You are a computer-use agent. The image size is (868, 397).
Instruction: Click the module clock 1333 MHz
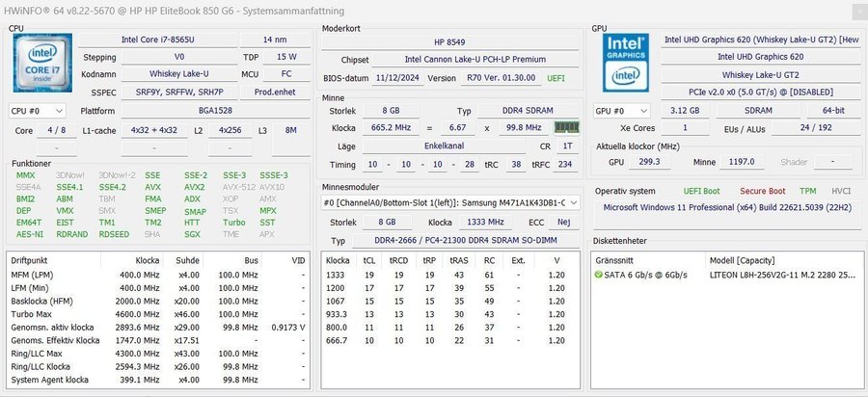485,223
